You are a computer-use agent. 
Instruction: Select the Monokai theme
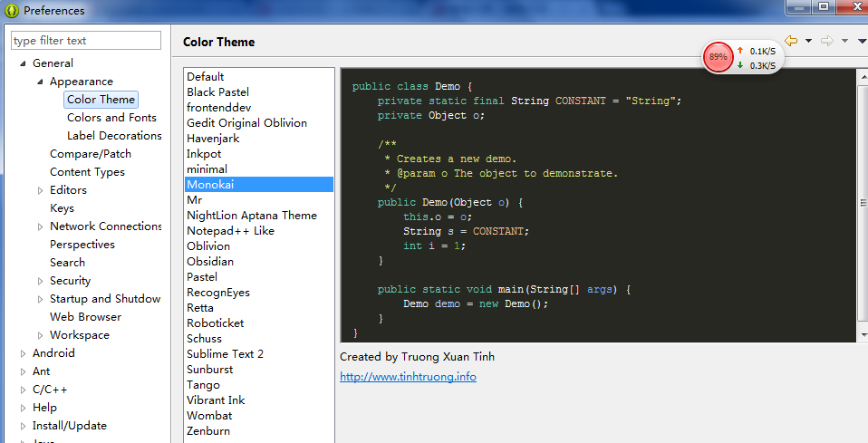259,185
